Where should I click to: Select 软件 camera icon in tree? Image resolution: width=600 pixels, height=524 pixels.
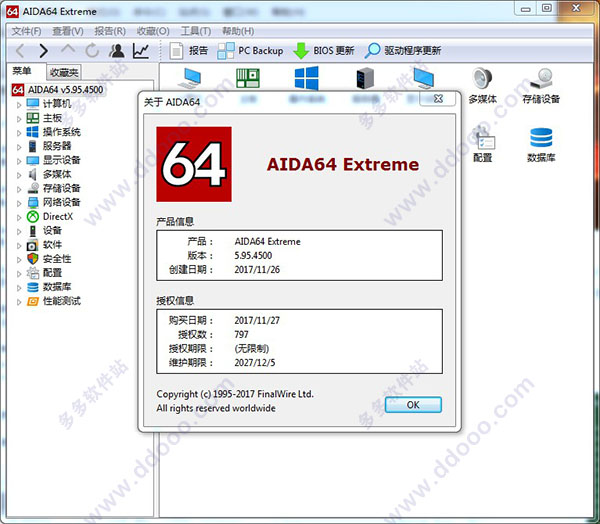click(33, 245)
